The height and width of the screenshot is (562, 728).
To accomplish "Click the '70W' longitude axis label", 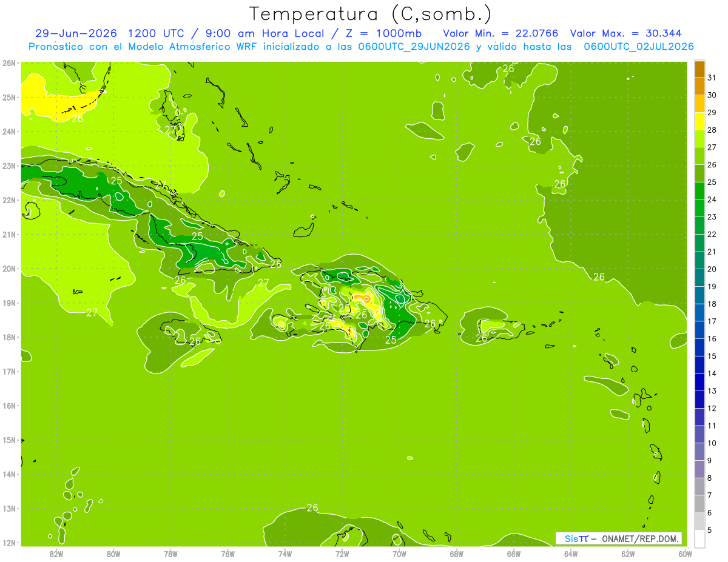I will pos(399,554).
